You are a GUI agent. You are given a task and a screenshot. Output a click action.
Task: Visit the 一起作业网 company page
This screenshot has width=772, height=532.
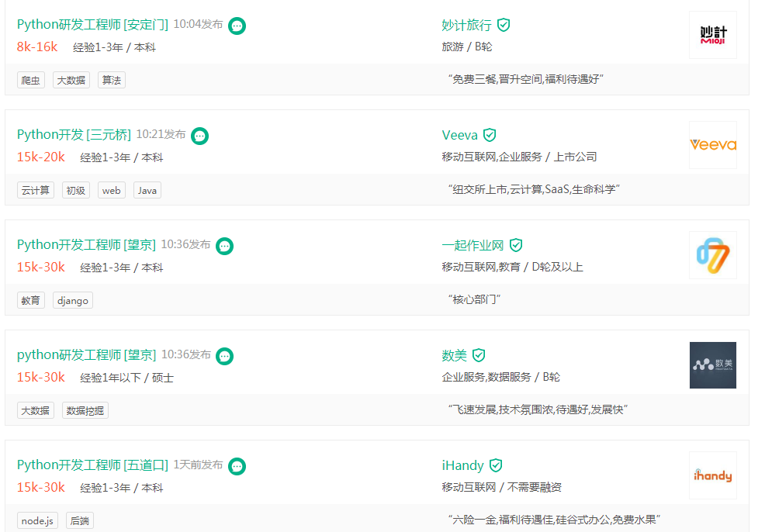click(x=473, y=246)
